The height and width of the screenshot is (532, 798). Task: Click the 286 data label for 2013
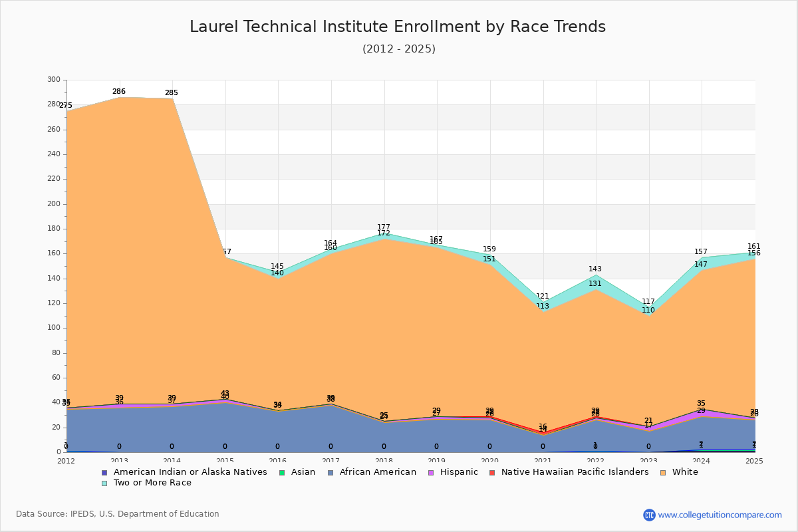point(119,92)
